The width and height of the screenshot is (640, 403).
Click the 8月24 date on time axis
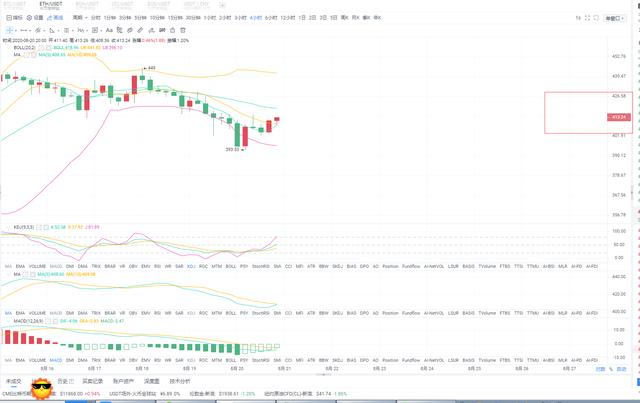pos(427,369)
